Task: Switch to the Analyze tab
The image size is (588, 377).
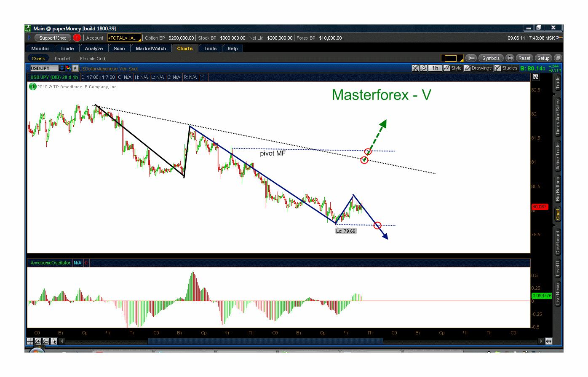Action: [94, 48]
